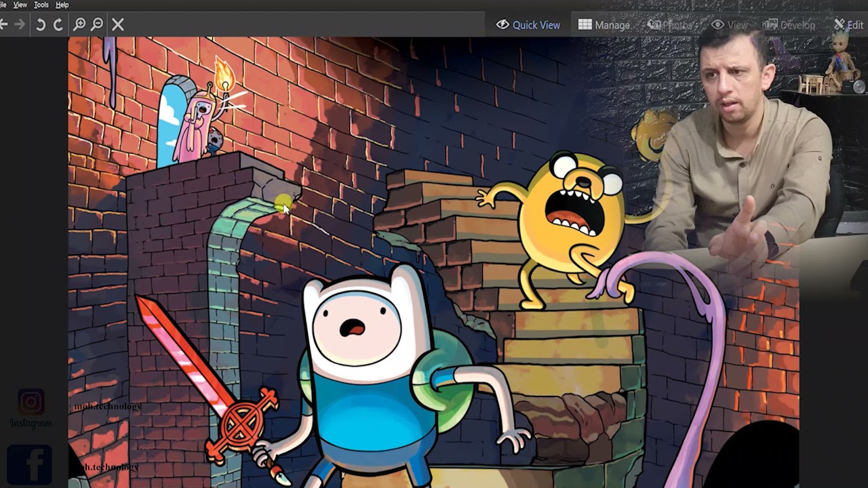
Task: Switch to Edit mode
Action: (849, 25)
